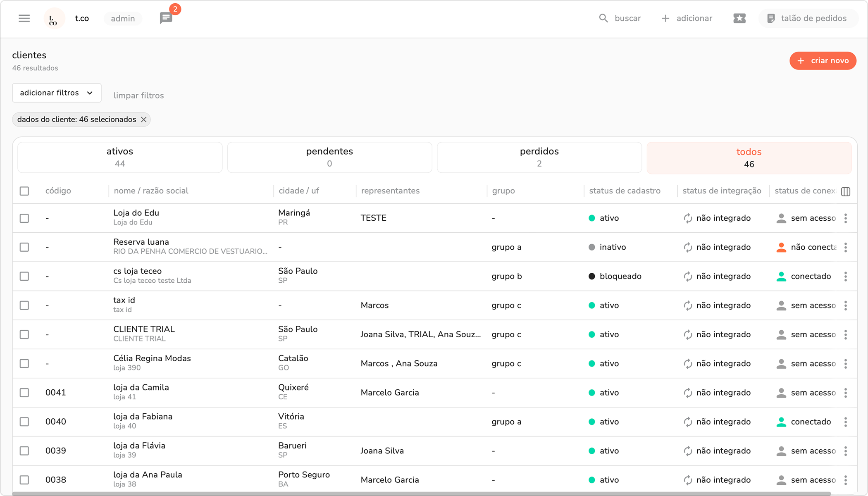Click the search magnifier icon
The width and height of the screenshot is (868, 496).
click(603, 18)
